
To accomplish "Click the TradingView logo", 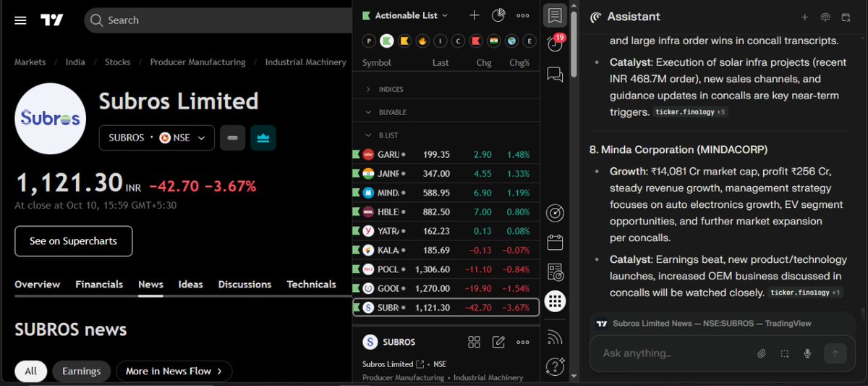I will (51, 20).
